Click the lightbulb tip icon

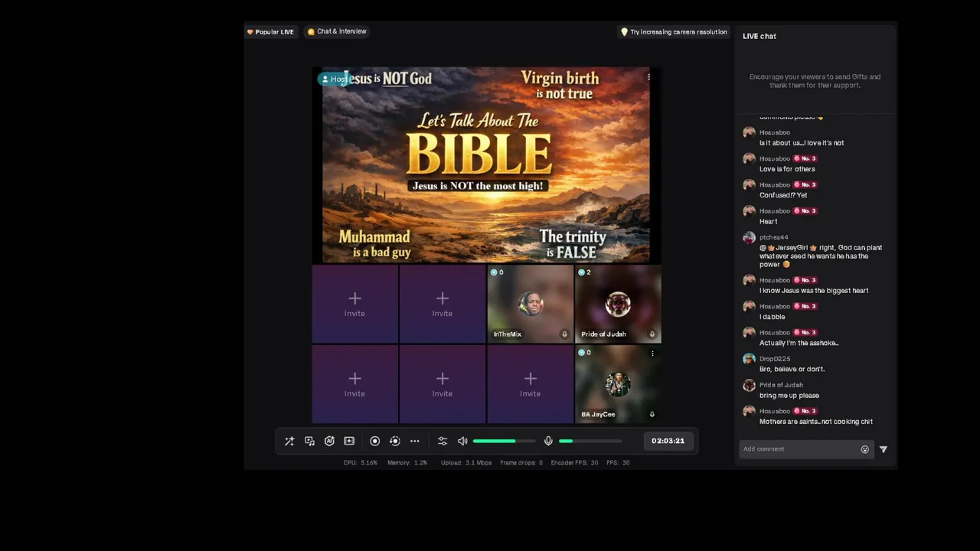tap(624, 32)
